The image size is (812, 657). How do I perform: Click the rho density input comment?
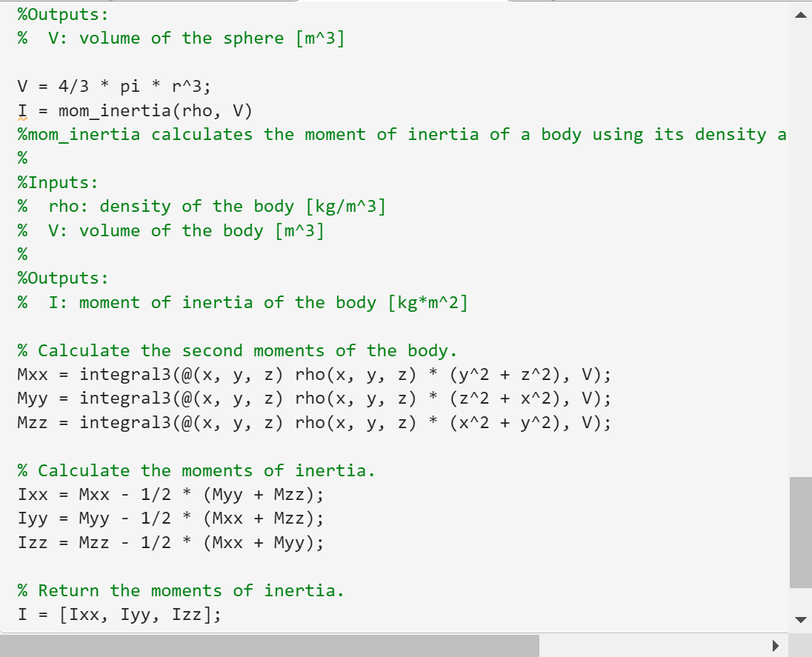[200, 206]
